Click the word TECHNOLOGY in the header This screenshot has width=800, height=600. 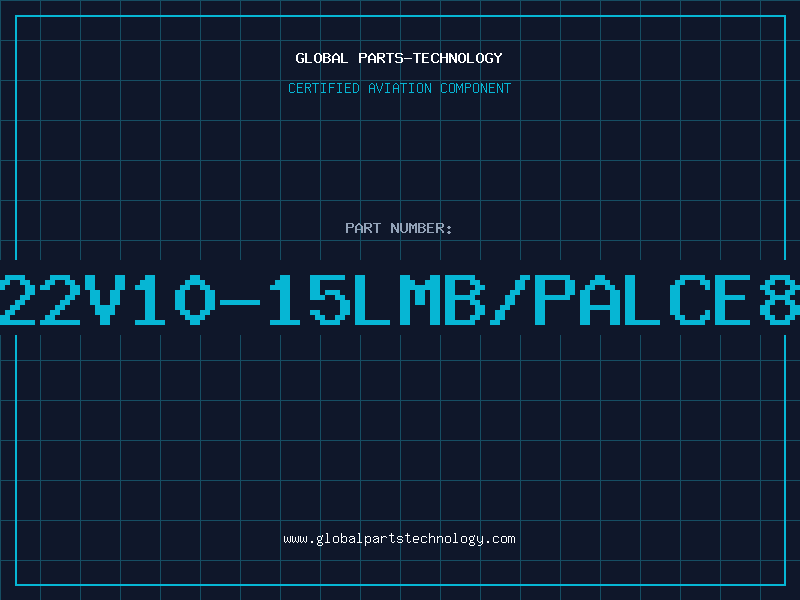[458, 58]
